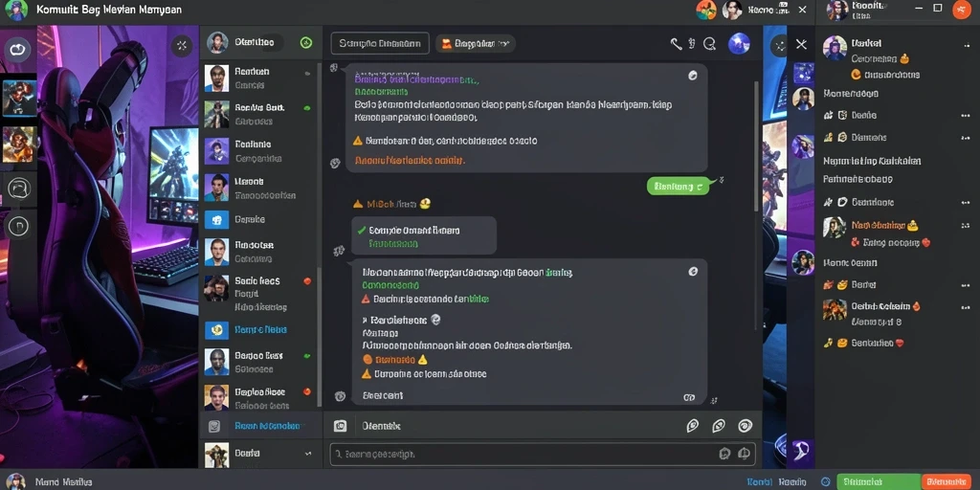The height and width of the screenshot is (490, 980).
Task: Click the small icon between phone and search icons
Action: (x=692, y=44)
